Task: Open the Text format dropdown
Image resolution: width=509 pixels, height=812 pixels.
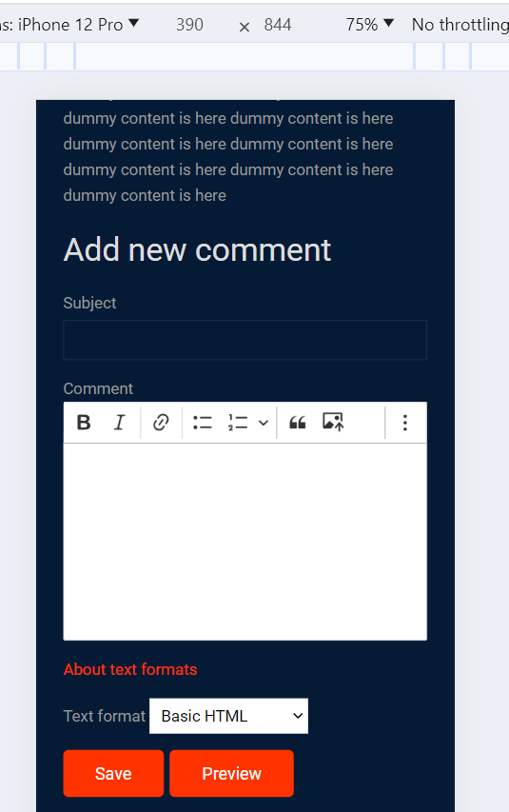Action: click(x=228, y=716)
